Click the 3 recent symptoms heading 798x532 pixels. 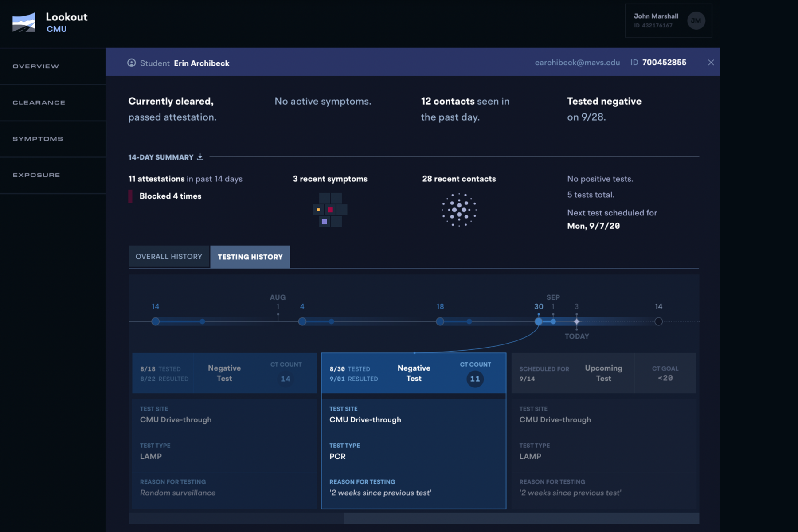pyautogui.click(x=330, y=179)
